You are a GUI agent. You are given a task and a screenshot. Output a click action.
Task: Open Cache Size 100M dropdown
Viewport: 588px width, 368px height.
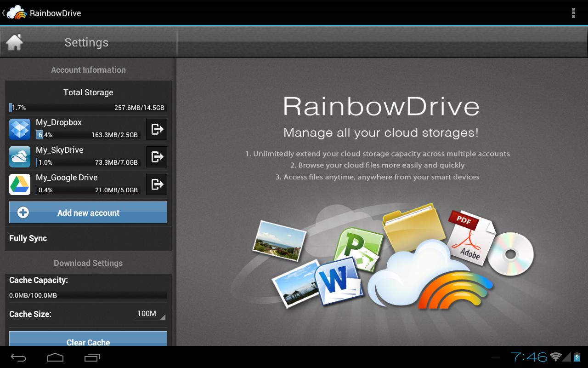(x=150, y=314)
